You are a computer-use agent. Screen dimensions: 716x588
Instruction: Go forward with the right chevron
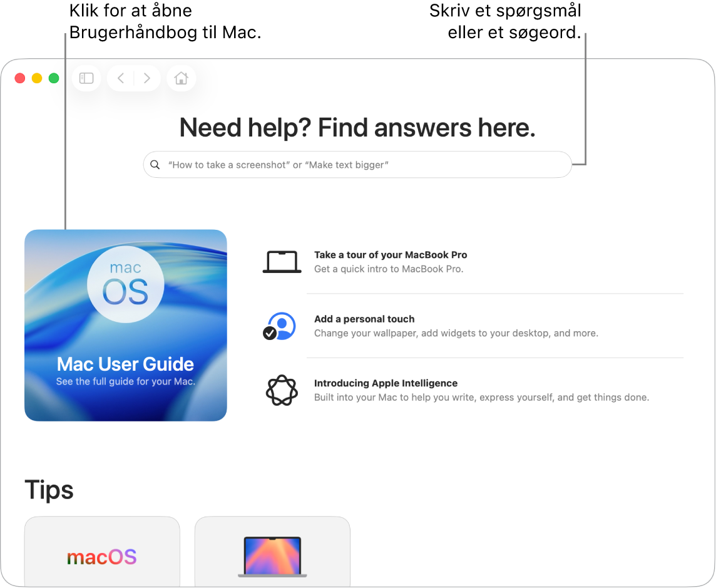146,78
